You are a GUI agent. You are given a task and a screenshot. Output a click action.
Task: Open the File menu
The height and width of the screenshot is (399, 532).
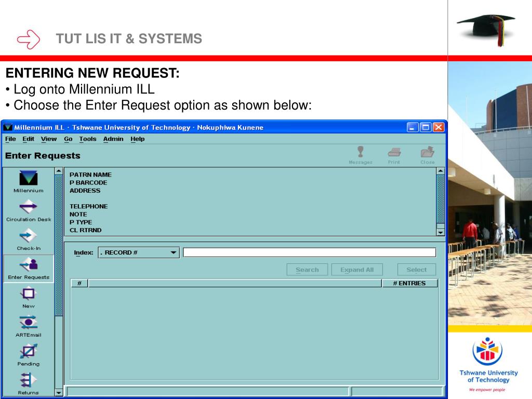(x=10, y=139)
